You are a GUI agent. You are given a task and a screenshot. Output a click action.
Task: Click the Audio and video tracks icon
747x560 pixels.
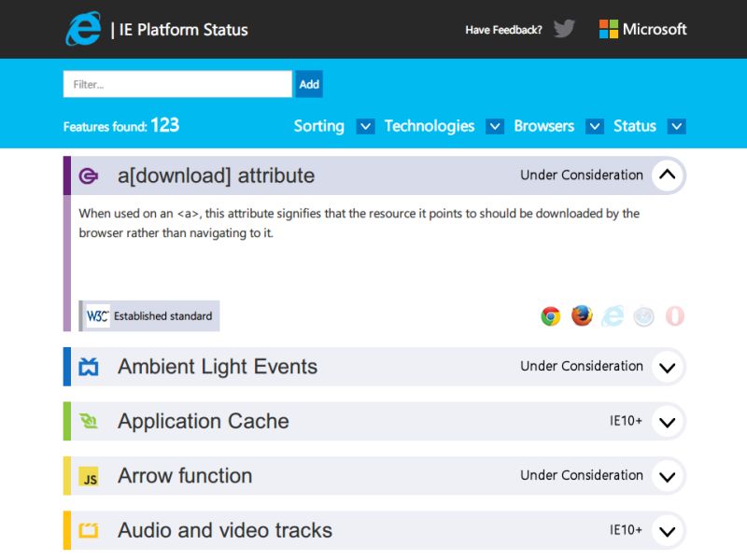coord(89,530)
